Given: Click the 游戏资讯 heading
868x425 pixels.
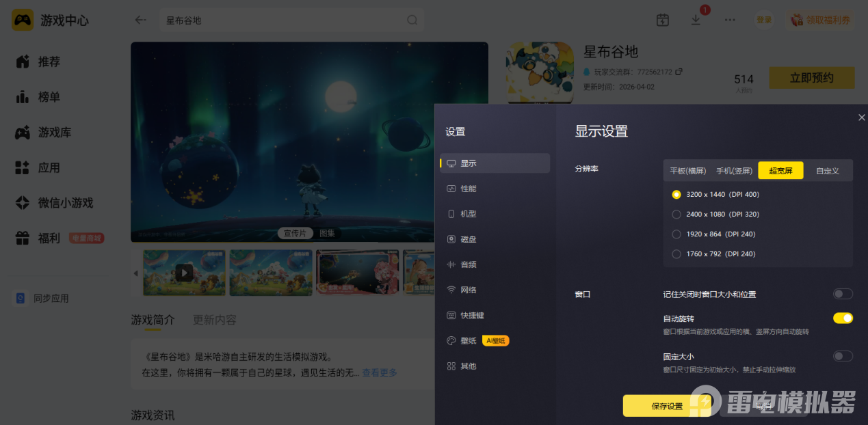Looking at the screenshot, I should 153,415.
